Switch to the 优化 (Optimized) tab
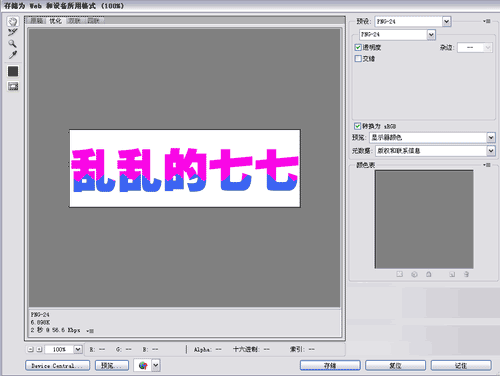Viewport: 500px width, 376px height. [55, 21]
